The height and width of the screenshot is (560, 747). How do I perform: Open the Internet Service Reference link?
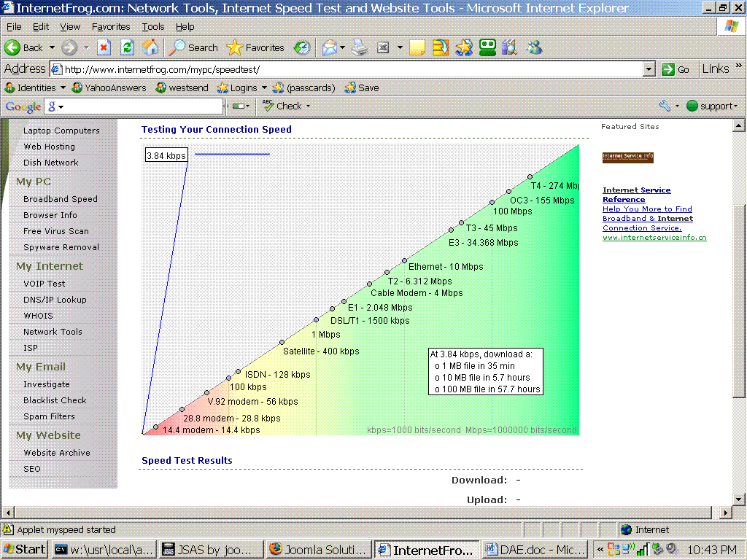coord(636,195)
